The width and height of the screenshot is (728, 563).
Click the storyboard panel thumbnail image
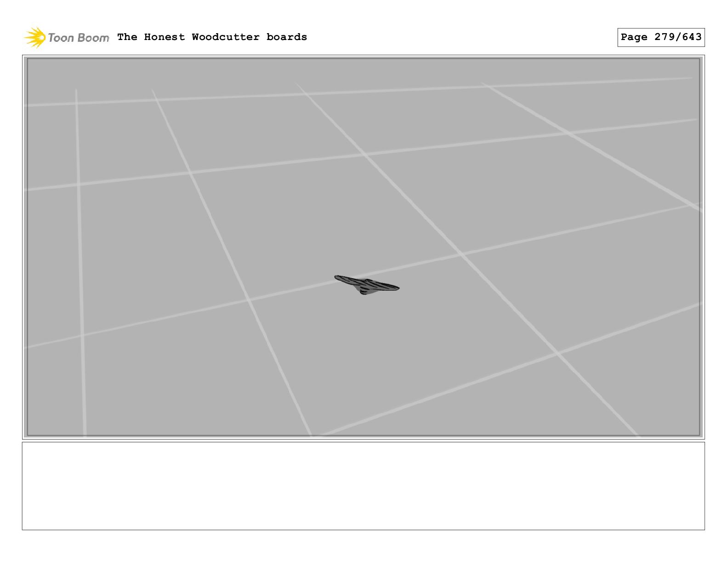pos(363,247)
